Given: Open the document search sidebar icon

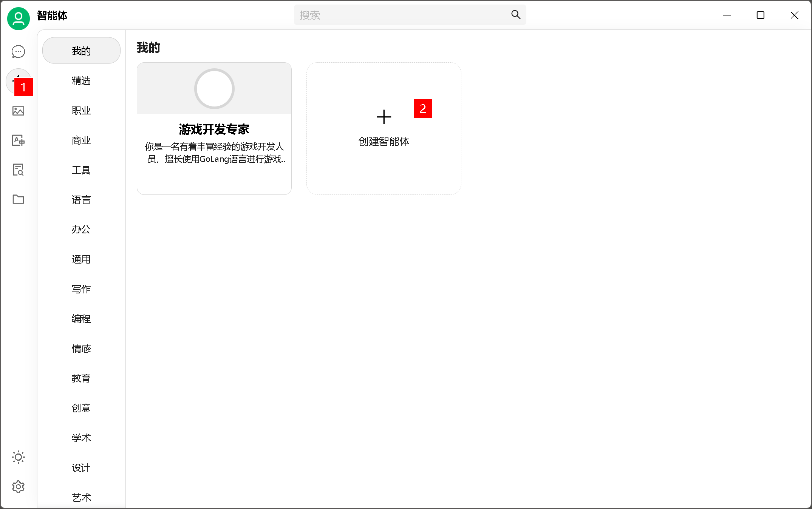Looking at the screenshot, I should point(18,170).
